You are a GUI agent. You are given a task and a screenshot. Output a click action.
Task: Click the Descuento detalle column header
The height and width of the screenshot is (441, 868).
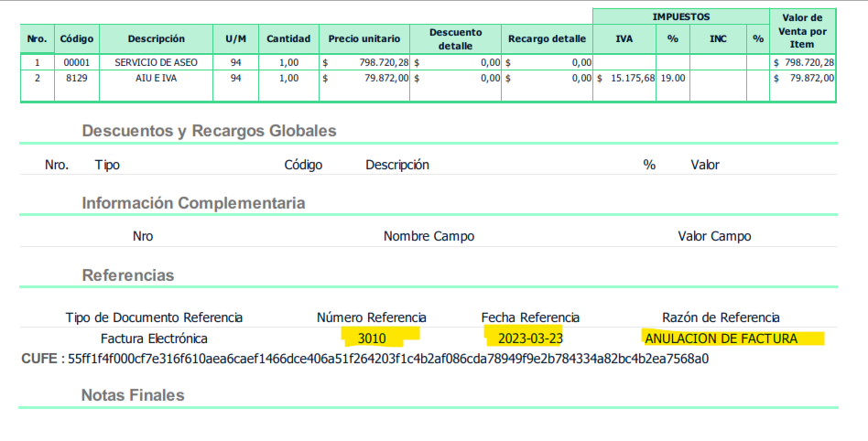coord(455,38)
